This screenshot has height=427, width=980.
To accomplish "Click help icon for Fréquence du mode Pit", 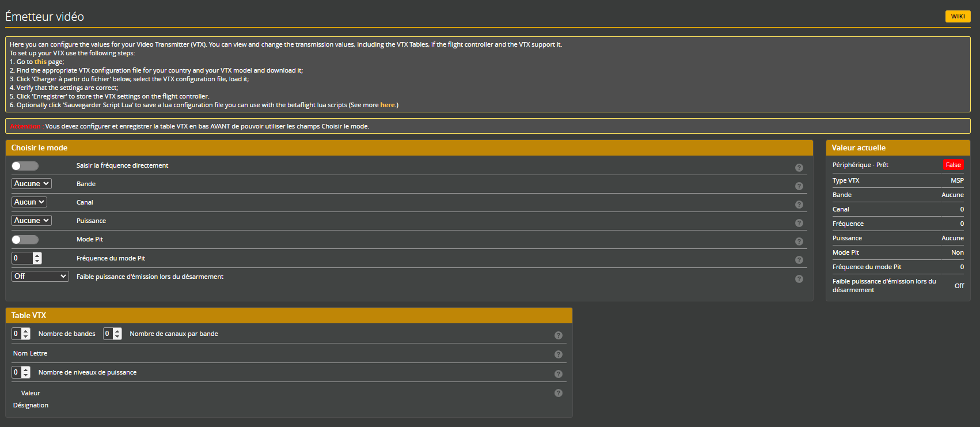I will 799,260.
